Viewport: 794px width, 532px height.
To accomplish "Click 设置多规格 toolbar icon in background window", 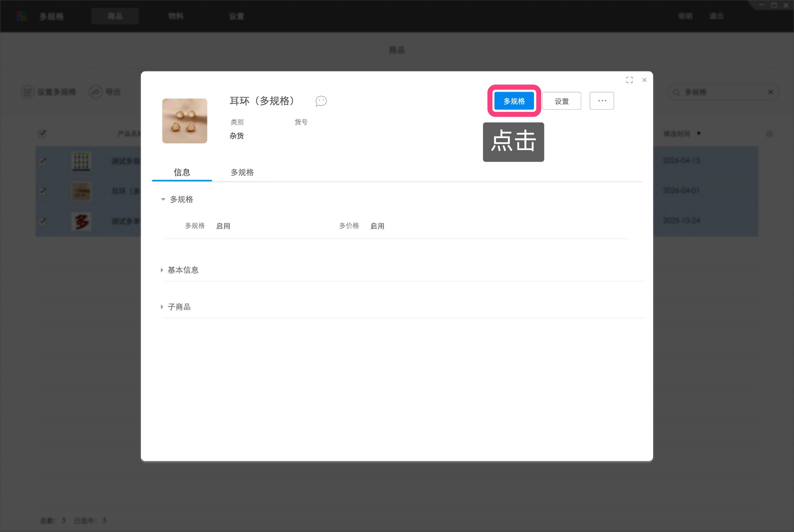I will 27,92.
